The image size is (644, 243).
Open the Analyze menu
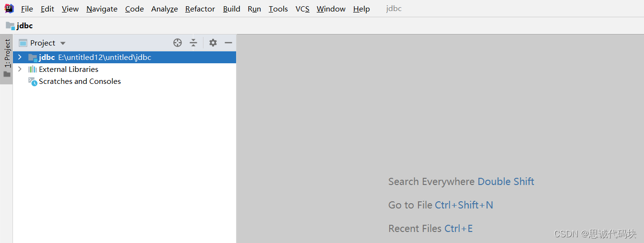tap(165, 9)
